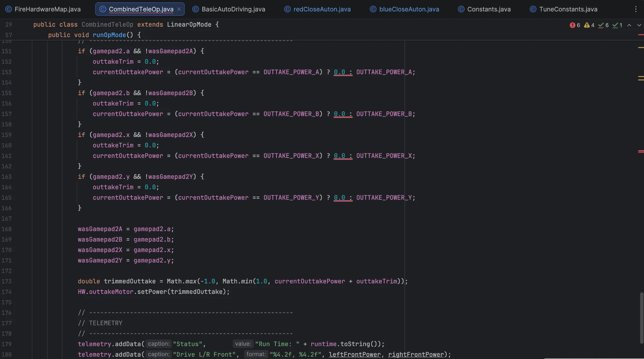This screenshot has height=359, width=644.
Task: Click the sticky line 'public void runOpMode()'
Action: [x=94, y=35]
